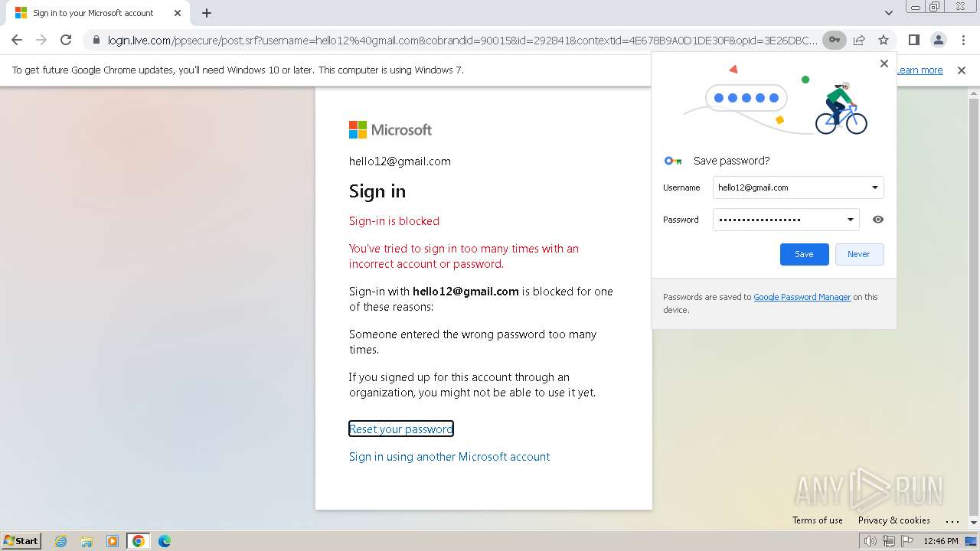
Task: Click the volume speaker tray icon
Action: click(871, 541)
